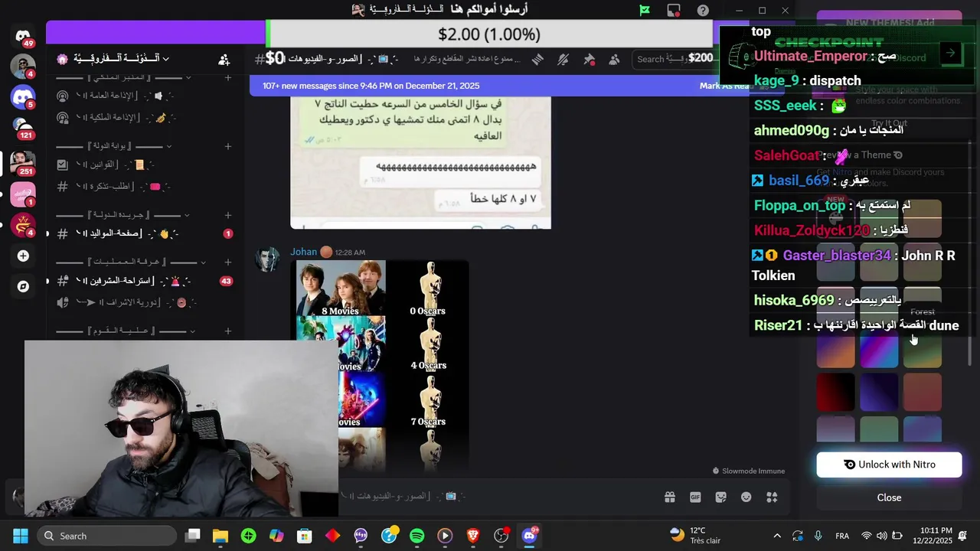Viewport: 980px width, 551px height.
Task: Open Threads icon in channel header
Action: click(x=537, y=59)
